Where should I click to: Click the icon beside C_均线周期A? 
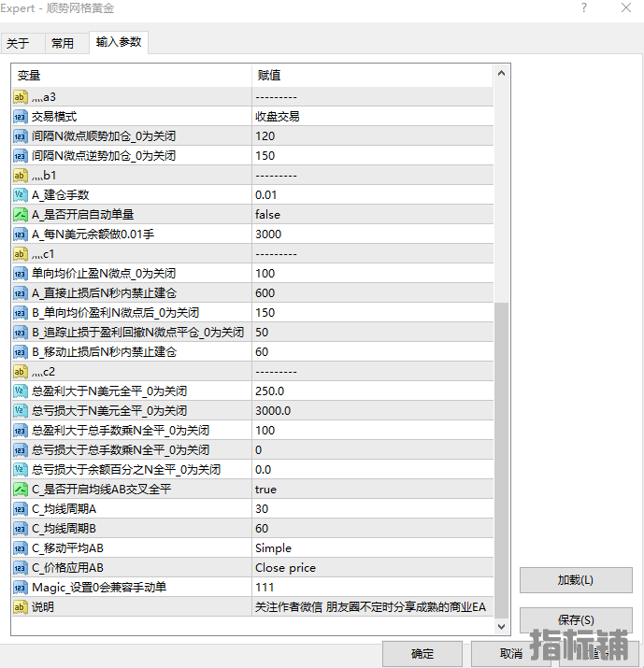point(20,508)
